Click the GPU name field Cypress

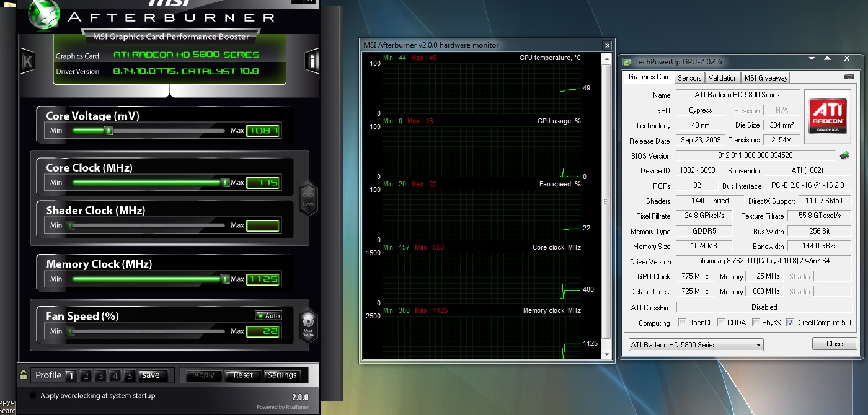point(701,110)
